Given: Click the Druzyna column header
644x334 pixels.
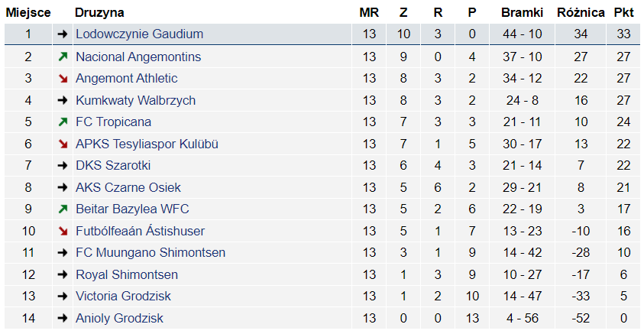Looking at the screenshot, I should (99, 12).
